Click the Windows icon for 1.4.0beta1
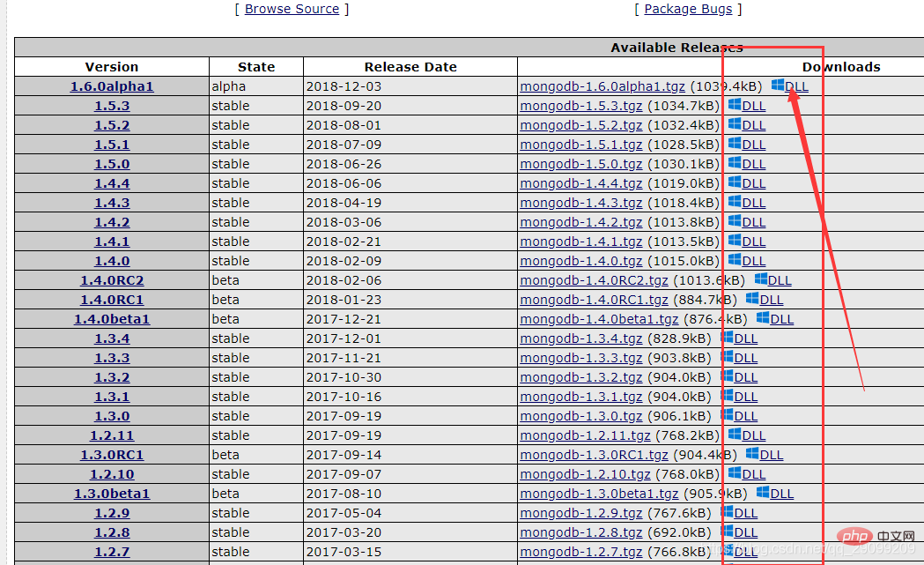 pyautogui.click(x=763, y=318)
